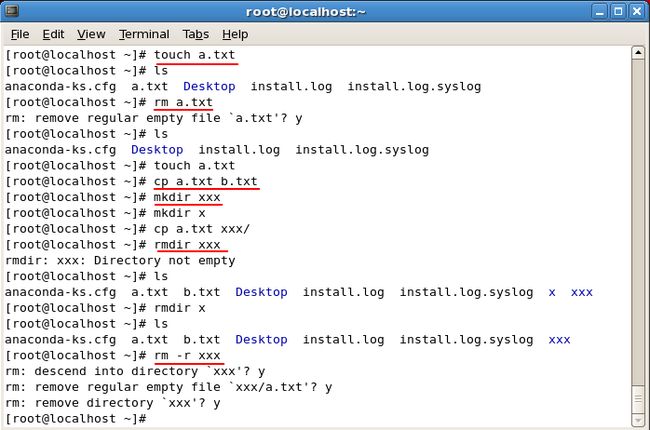Screen dimensions: 650x430
Task: Click the underlined 'rm -r xxx' command
Action: coord(187,355)
